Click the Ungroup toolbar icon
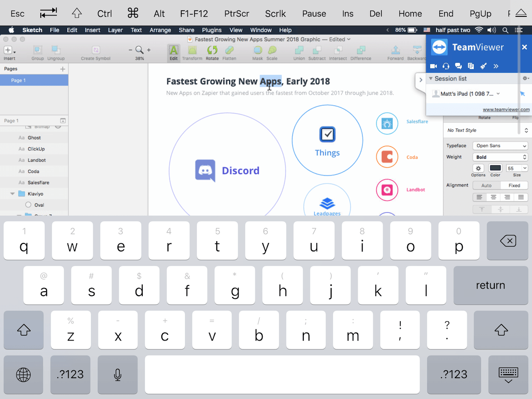This screenshot has height=399, width=532. pos(56,52)
